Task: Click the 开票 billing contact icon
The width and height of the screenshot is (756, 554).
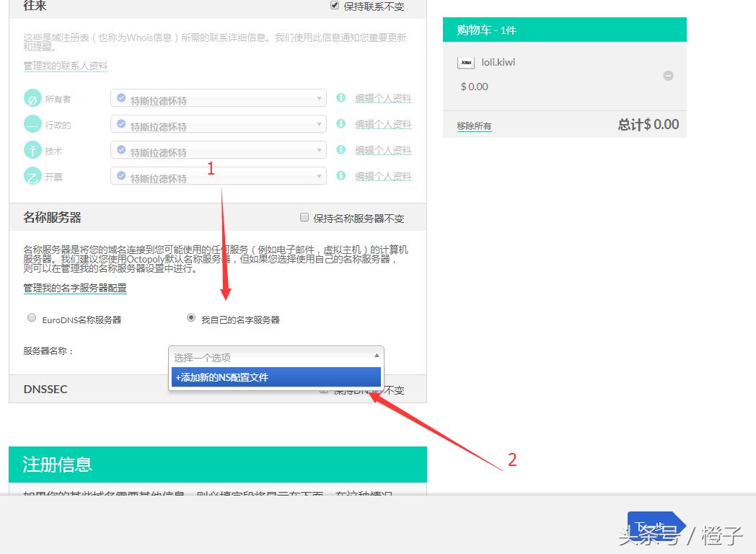Action: (x=32, y=175)
